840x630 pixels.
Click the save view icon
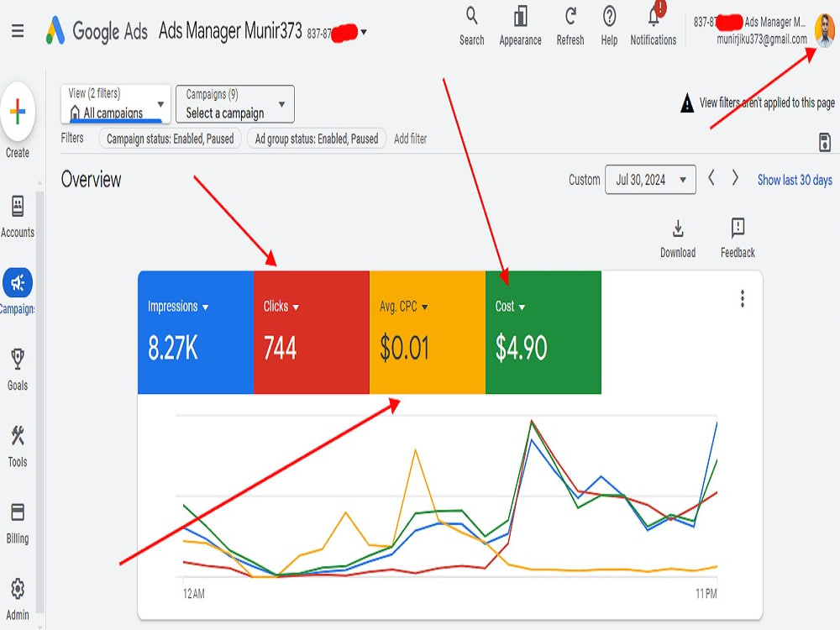(825, 142)
